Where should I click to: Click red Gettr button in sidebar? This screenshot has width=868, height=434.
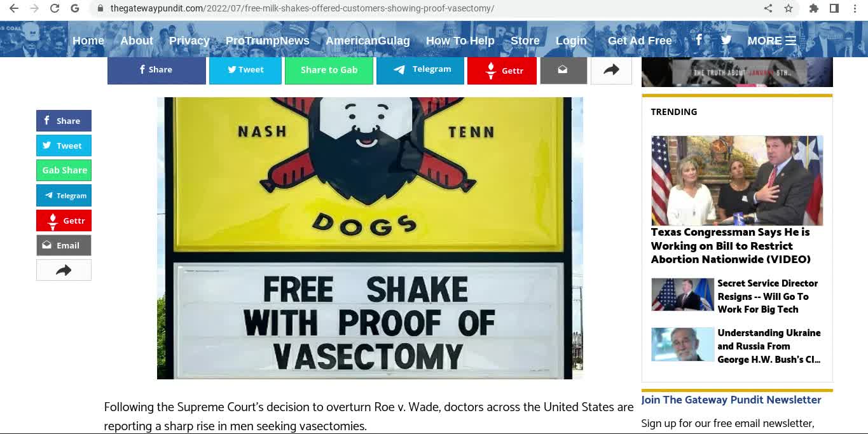(x=64, y=220)
